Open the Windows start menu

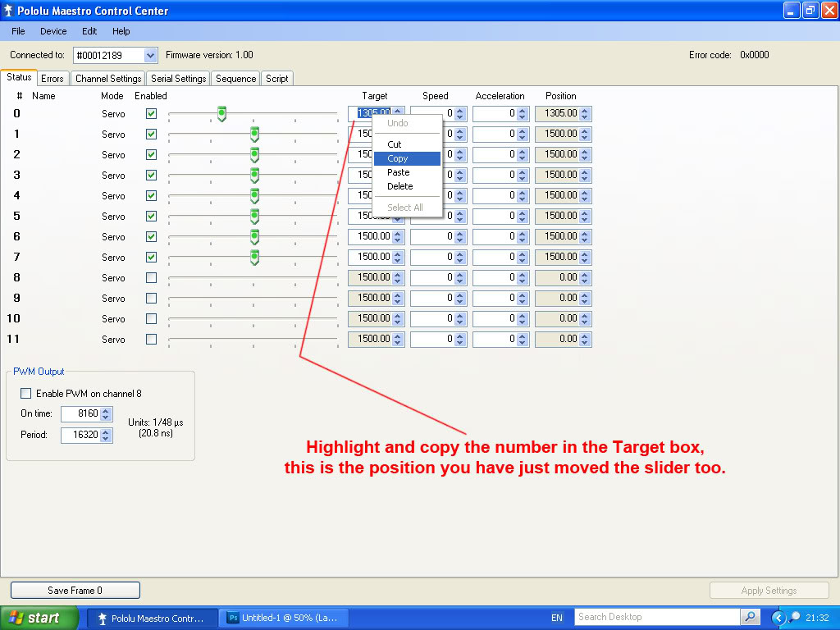[x=39, y=618]
